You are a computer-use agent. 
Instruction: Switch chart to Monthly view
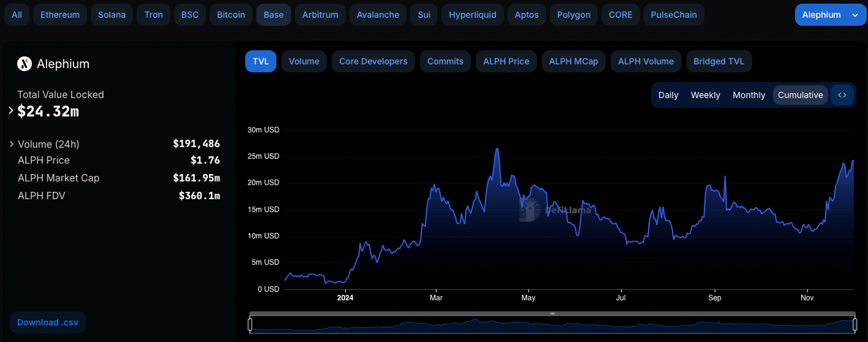coord(749,95)
